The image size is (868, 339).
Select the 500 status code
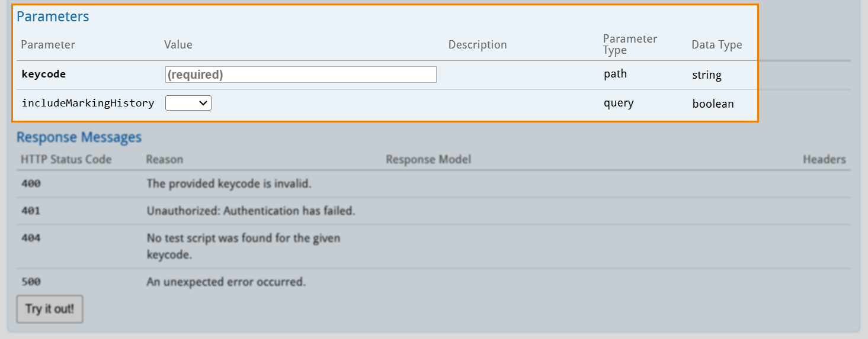(x=31, y=282)
